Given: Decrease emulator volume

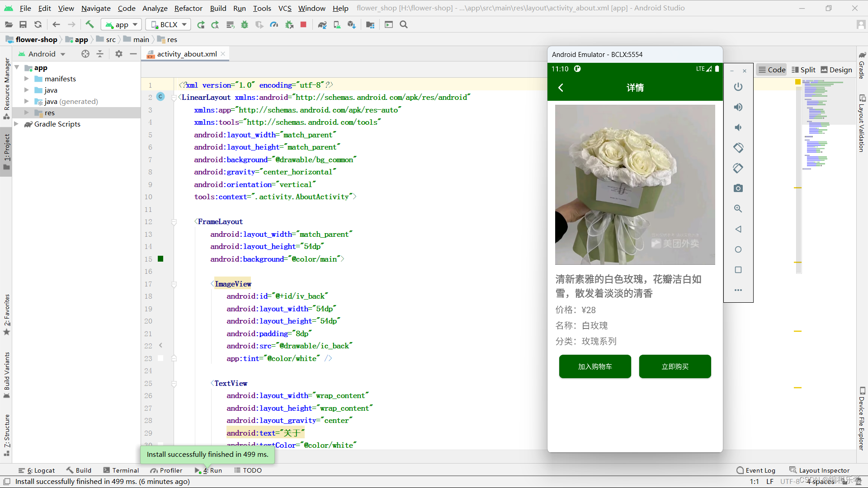Looking at the screenshot, I should pos(738,127).
